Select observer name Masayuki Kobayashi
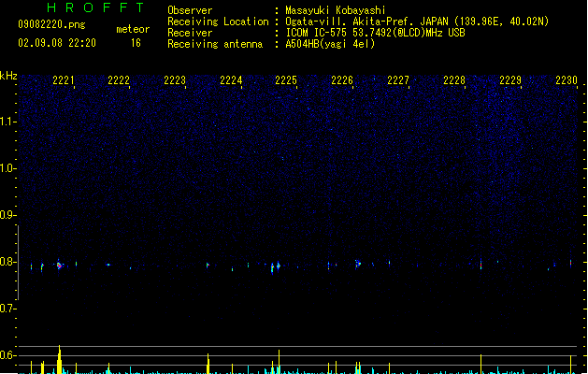Viewport: 588px width, 374px height. coord(336,10)
